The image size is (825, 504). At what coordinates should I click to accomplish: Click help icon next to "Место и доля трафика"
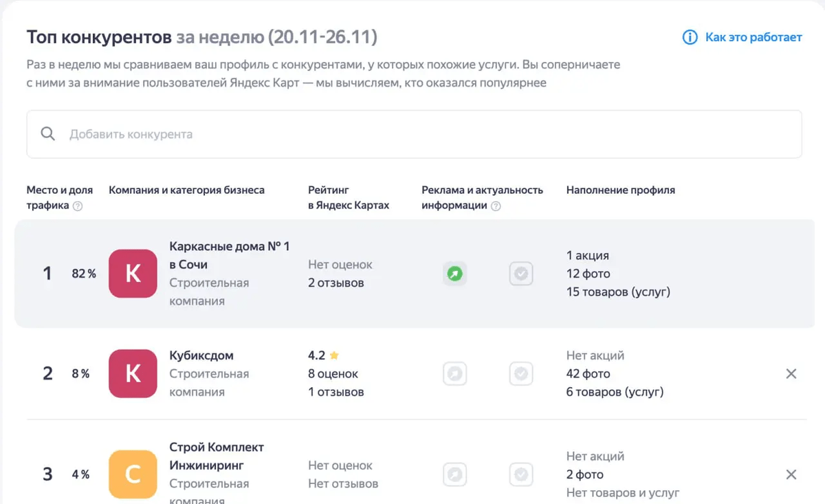(78, 206)
